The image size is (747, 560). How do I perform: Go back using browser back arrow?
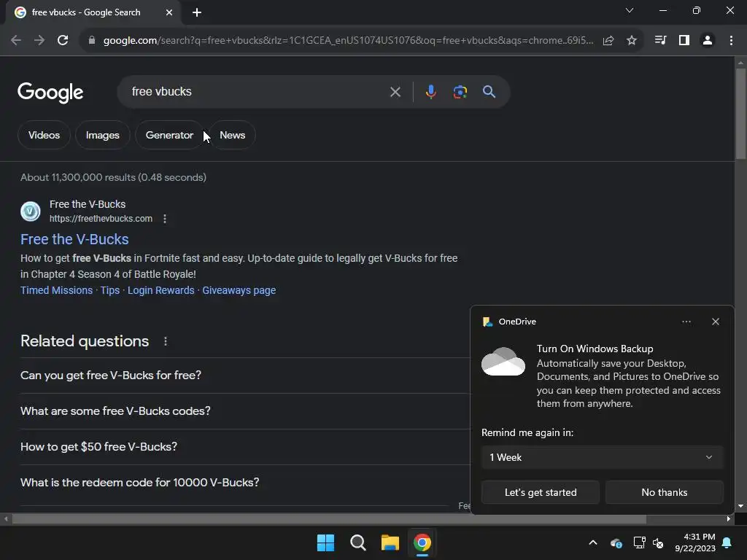(16, 41)
